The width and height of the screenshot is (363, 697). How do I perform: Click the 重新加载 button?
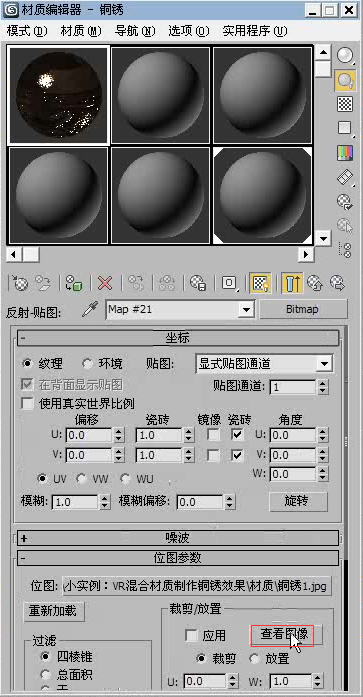[x=53, y=611]
